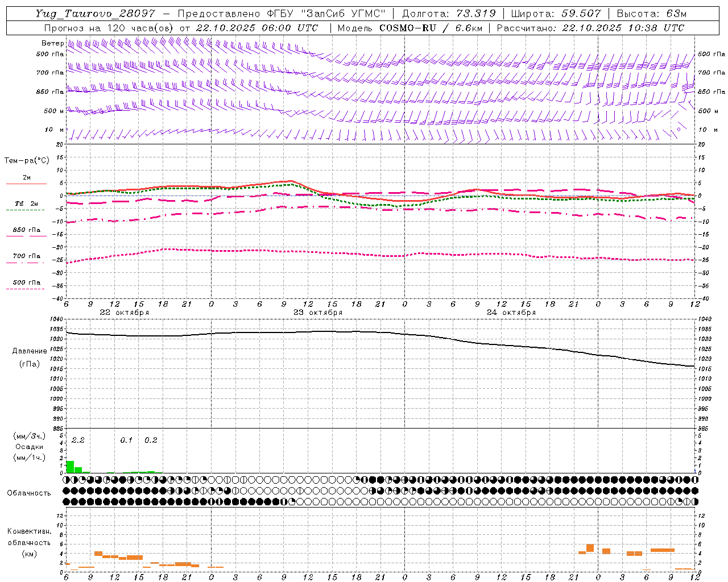
Task: Click the 'Td 2м' dew point legend entry
Action: click(27, 203)
